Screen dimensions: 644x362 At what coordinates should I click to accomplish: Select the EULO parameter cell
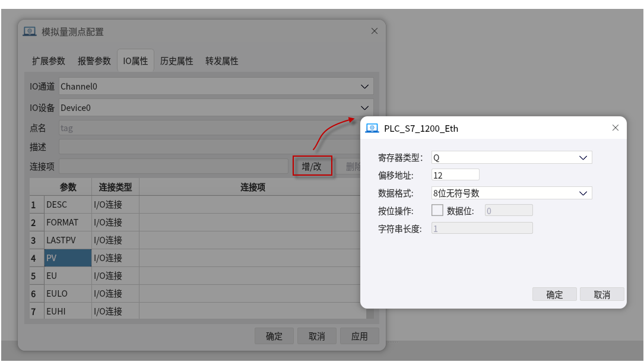[68, 294]
